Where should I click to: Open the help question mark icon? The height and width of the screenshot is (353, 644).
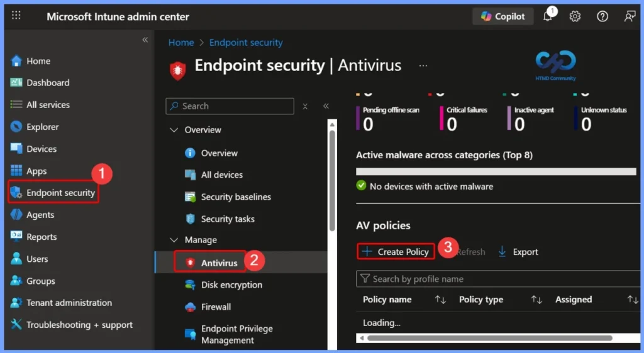(x=602, y=16)
